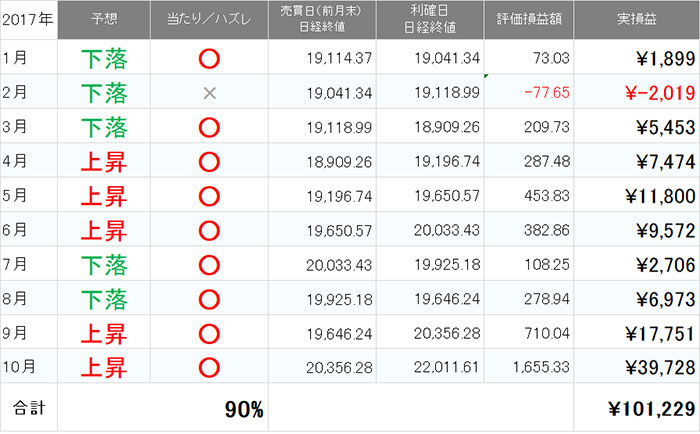700x434 pixels.
Task: Click the gray X mark in the 2月 row
Action: click(209, 93)
